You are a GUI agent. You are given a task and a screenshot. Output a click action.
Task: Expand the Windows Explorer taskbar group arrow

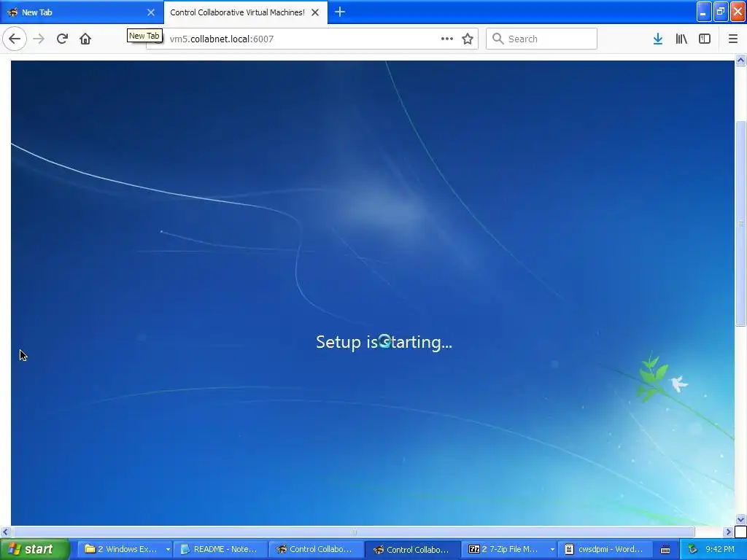(x=168, y=549)
